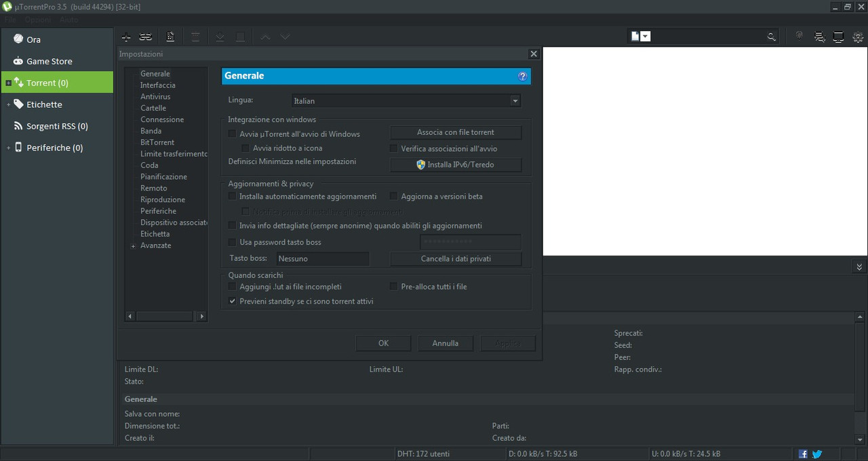The image size is (868, 461).
Task: Select Sorgenti RSS (0) in sidebar
Action: [57, 126]
